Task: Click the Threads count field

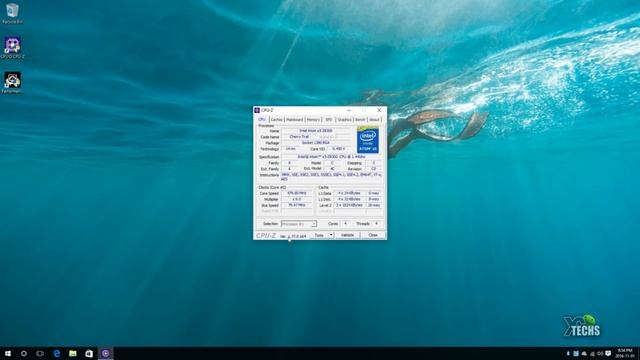Action: (376, 224)
